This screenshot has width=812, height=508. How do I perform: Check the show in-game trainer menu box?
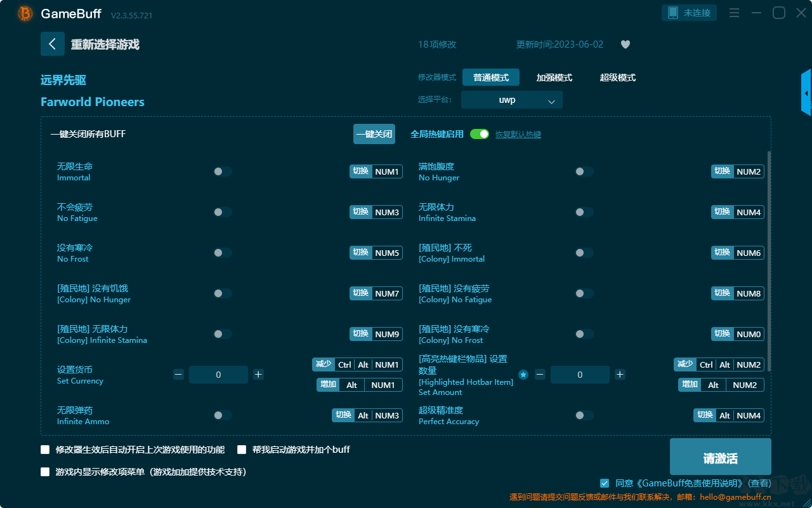pos(45,472)
